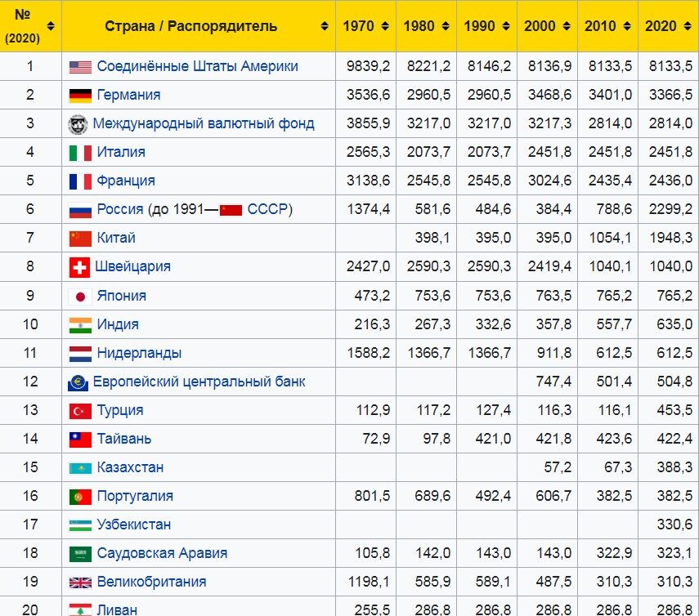Open the Соединённые Штаты Америки link
The height and width of the screenshot is (616, 699).
click(x=198, y=66)
